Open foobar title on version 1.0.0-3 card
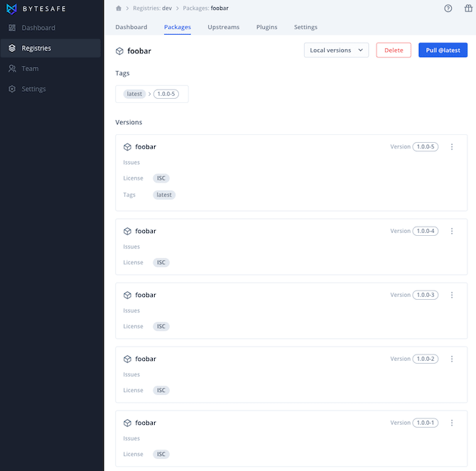Viewport: 476px width, 471px height. tap(146, 295)
